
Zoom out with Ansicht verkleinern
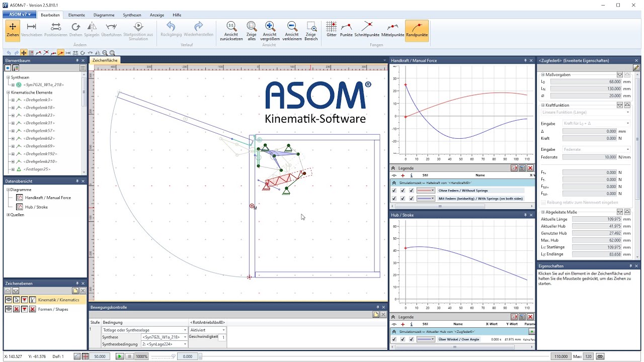tap(292, 31)
